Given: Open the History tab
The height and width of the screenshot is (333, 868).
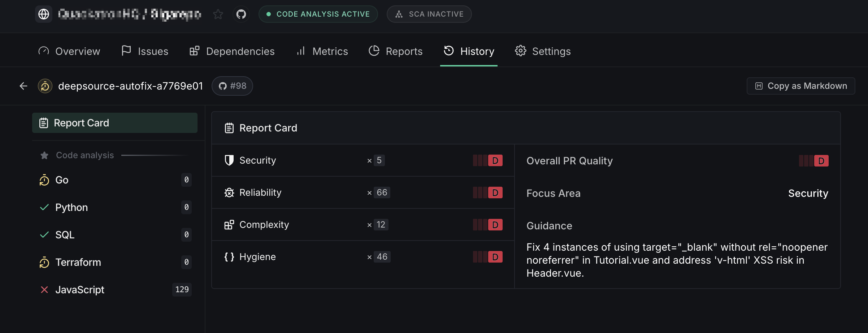Looking at the screenshot, I should (x=469, y=51).
